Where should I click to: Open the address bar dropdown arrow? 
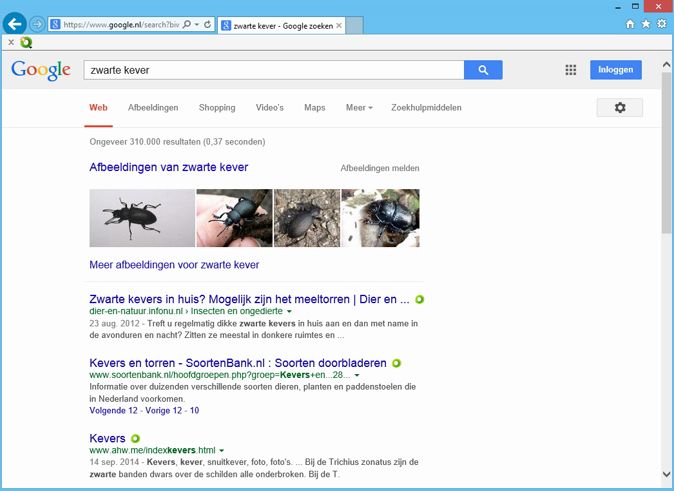pyautogui.click(x=197, y=25)
